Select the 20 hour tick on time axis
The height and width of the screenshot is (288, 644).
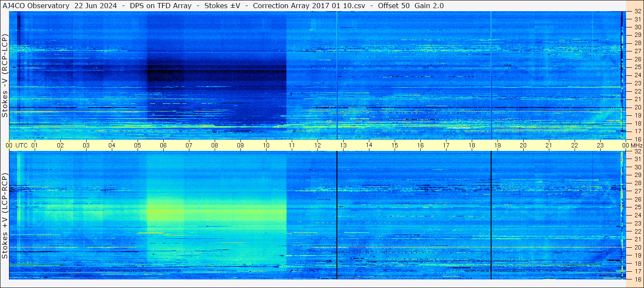tap(523, 145)
